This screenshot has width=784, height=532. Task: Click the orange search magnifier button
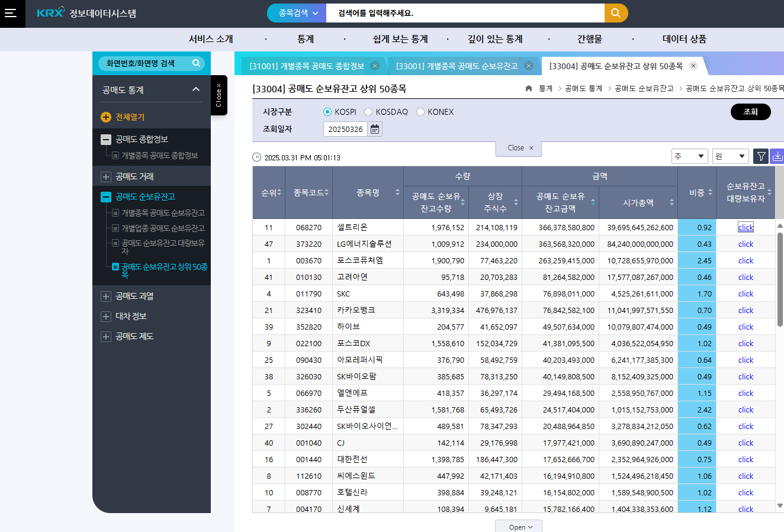[616, 13]
